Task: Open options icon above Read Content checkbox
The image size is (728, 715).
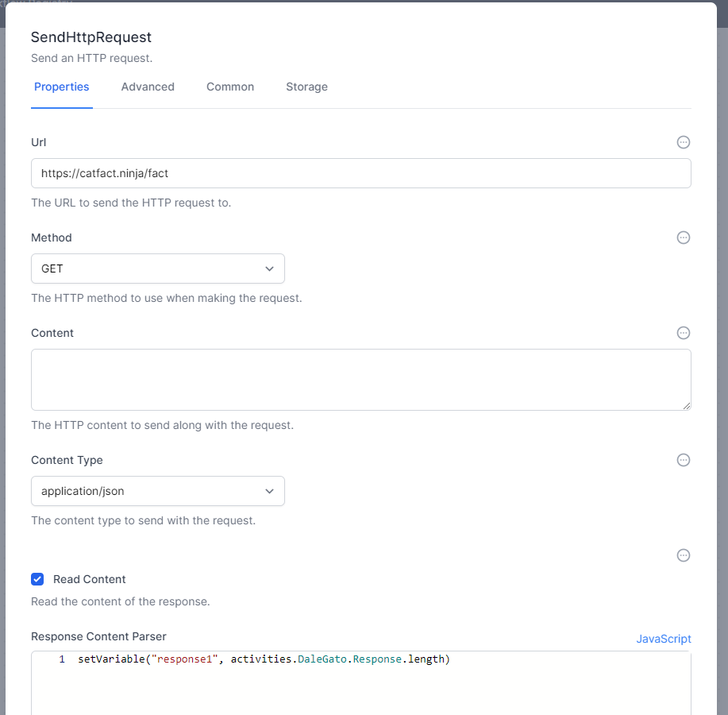Action: tap(684, 555)
